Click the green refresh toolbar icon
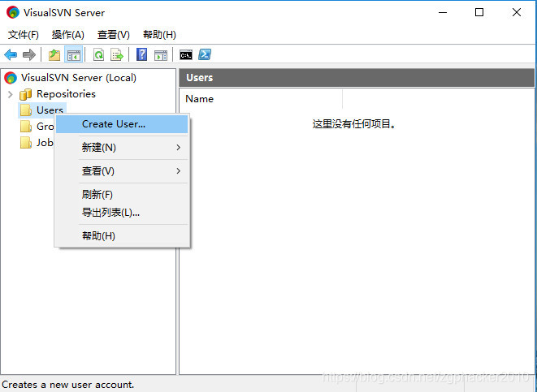 point(98,54)
